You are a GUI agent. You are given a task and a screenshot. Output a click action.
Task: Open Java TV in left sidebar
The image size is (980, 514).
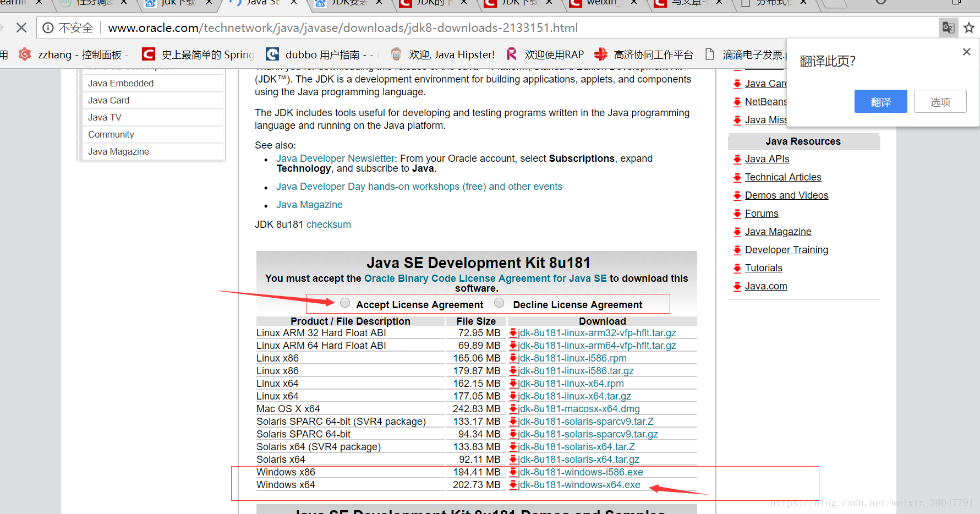click(105, 117)
